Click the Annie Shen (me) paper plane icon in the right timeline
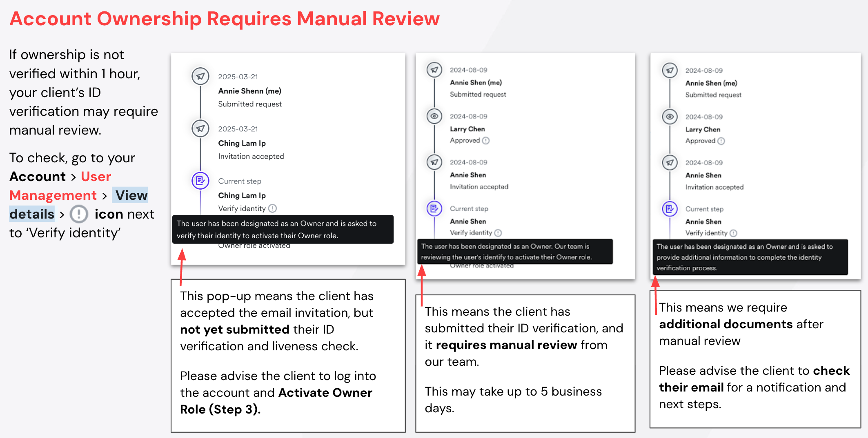 (670, 70)
